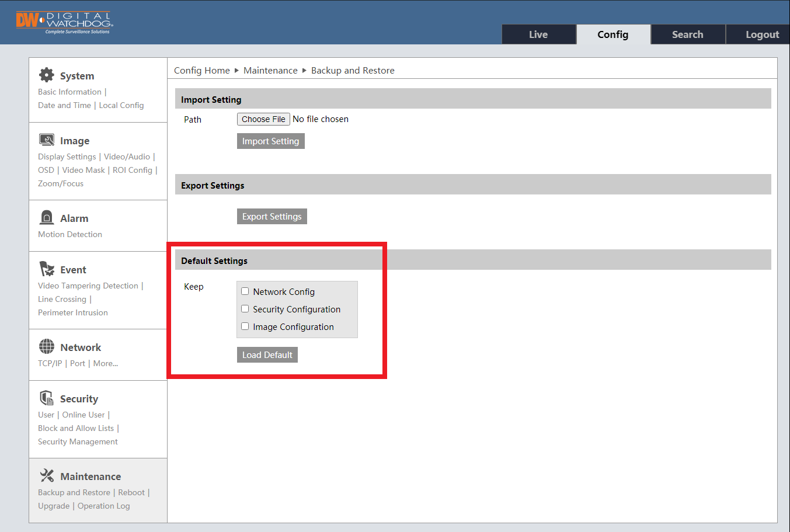Switch to the Live tab

click(x=538, y=34)
